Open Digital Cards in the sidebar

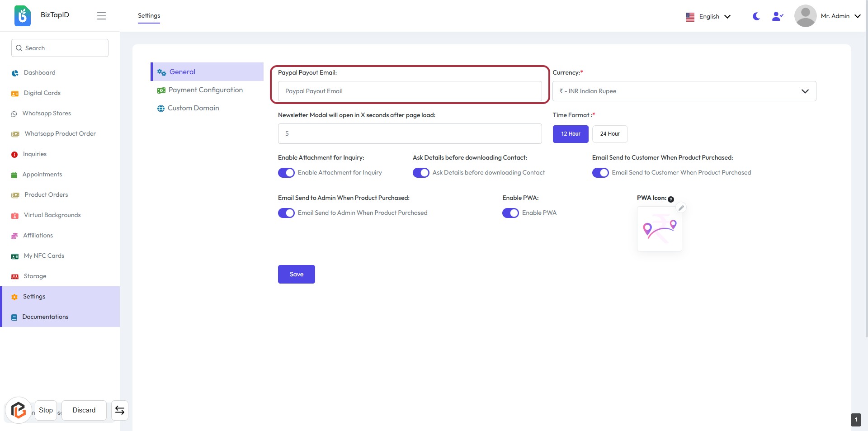click(42, 93)
